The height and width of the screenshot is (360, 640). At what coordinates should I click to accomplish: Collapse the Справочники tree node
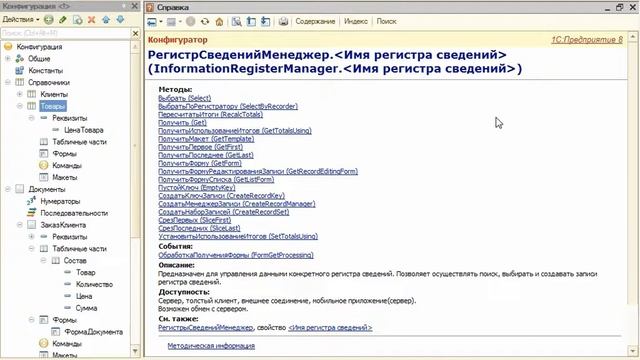coord(8,82)
